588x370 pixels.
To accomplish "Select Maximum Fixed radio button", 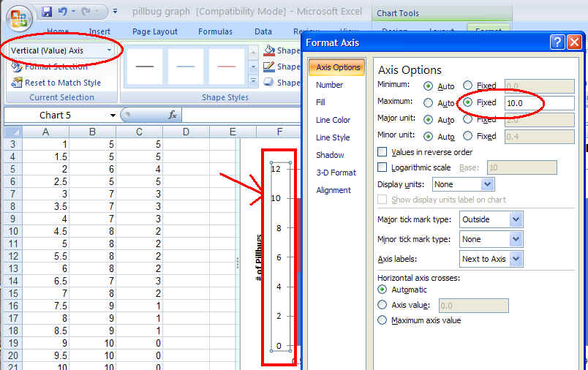I will coord(467,102).
